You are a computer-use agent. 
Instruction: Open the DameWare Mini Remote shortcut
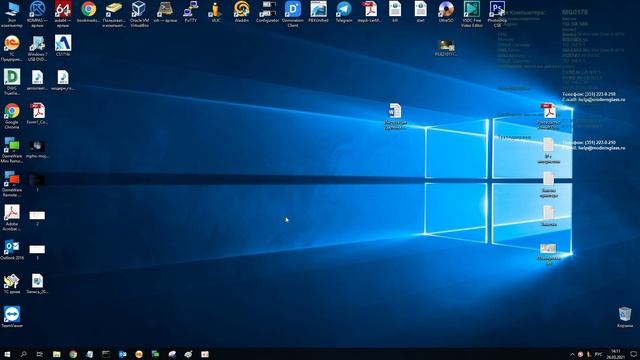(x=12, y=150)
